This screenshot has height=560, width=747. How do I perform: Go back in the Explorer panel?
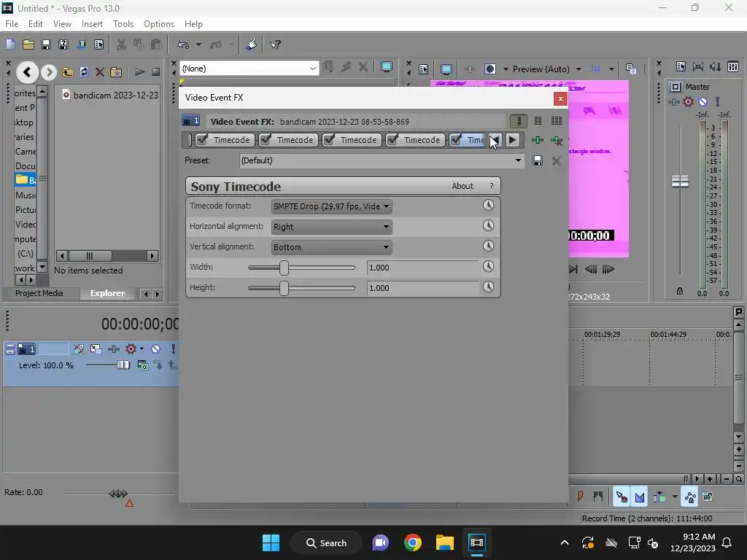click(27, 72)
